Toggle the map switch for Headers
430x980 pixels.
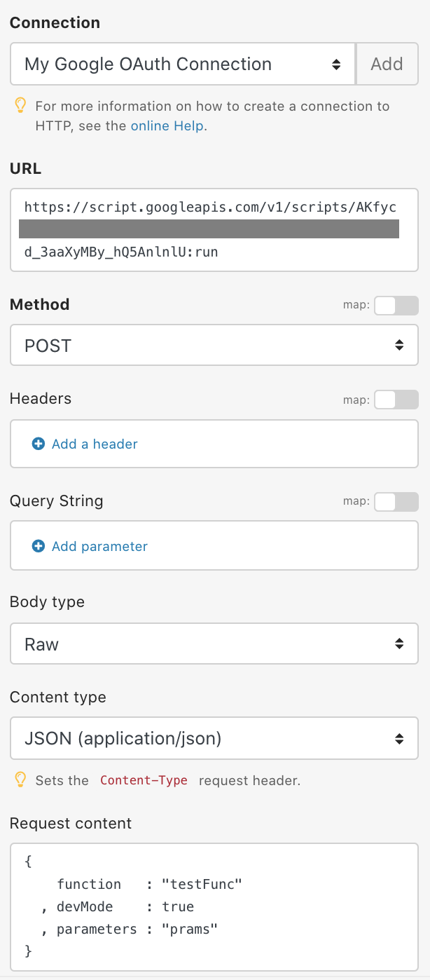396,399
